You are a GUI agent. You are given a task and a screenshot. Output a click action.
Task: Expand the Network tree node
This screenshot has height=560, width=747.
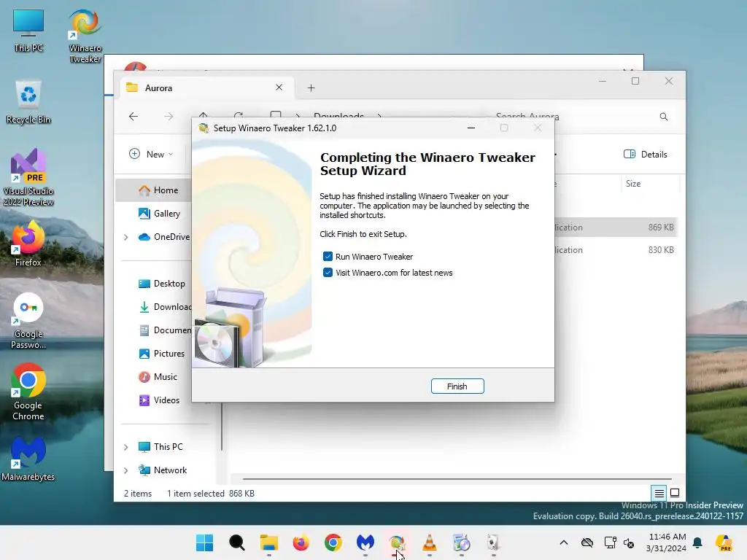point(125,470)
